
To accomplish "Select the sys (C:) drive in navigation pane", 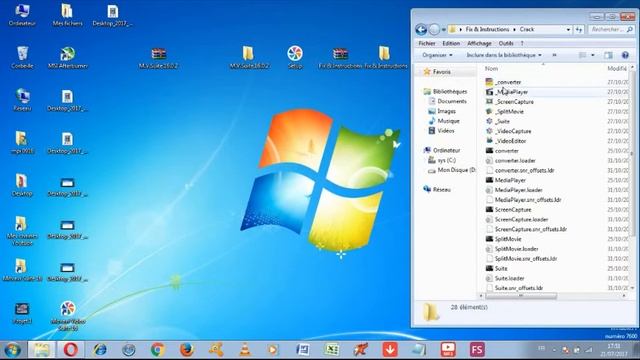I will tap(447, 160).
